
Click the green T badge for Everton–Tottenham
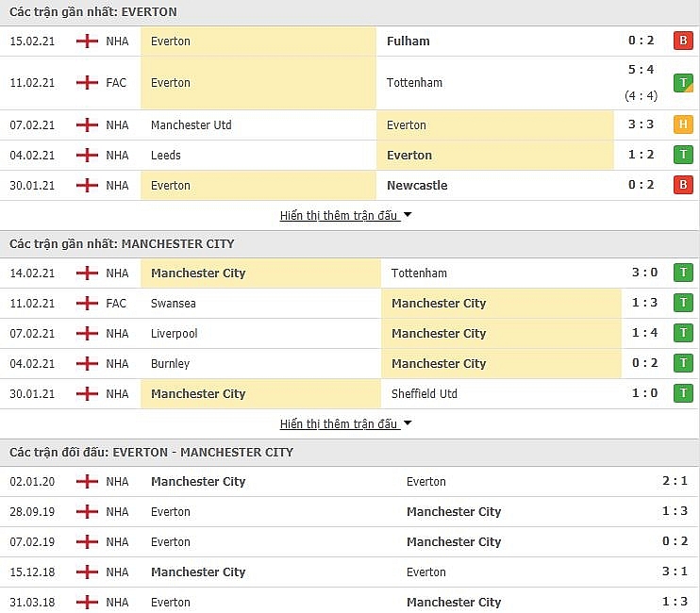(683, 83)
